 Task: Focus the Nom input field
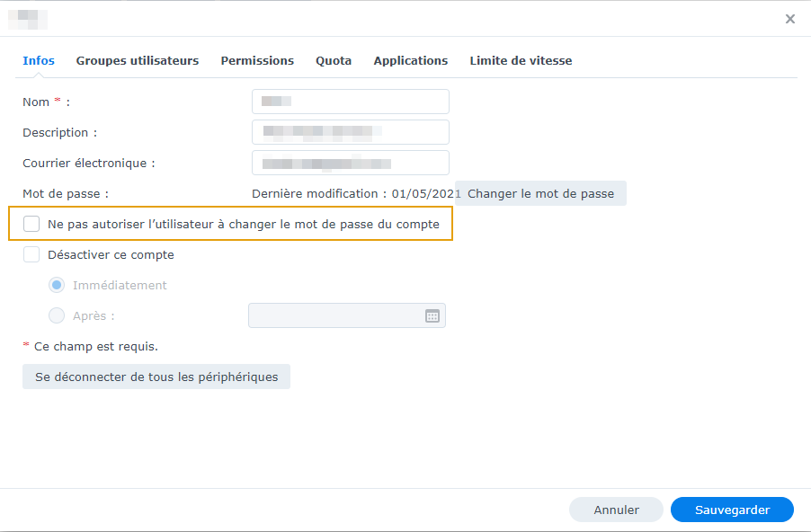coord(351,102)
